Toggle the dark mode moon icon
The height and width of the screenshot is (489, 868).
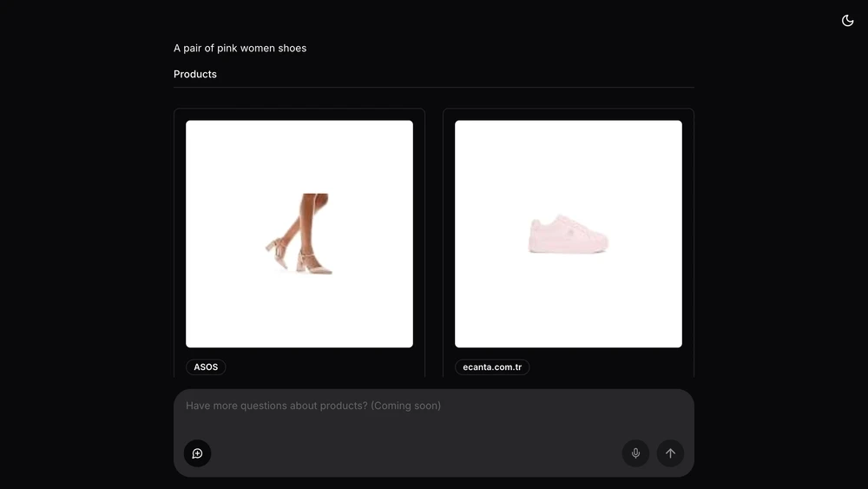point(847,21)
